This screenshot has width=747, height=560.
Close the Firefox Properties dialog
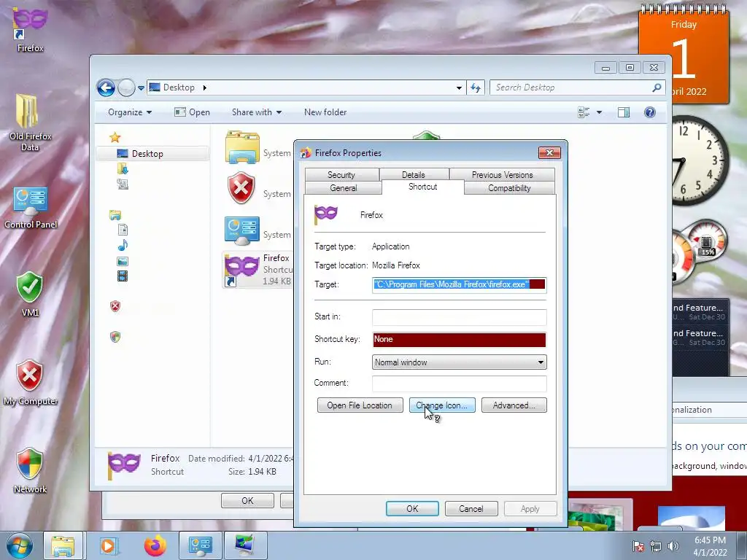(x=549, y=152)
